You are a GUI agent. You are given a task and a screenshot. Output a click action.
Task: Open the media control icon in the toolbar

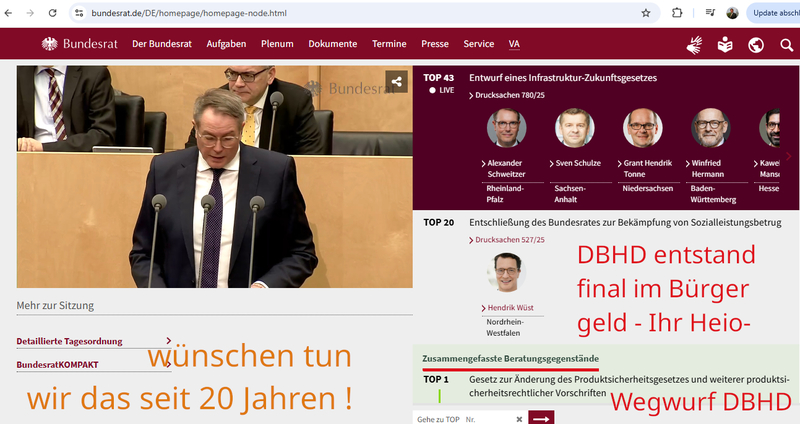(709, 13)
